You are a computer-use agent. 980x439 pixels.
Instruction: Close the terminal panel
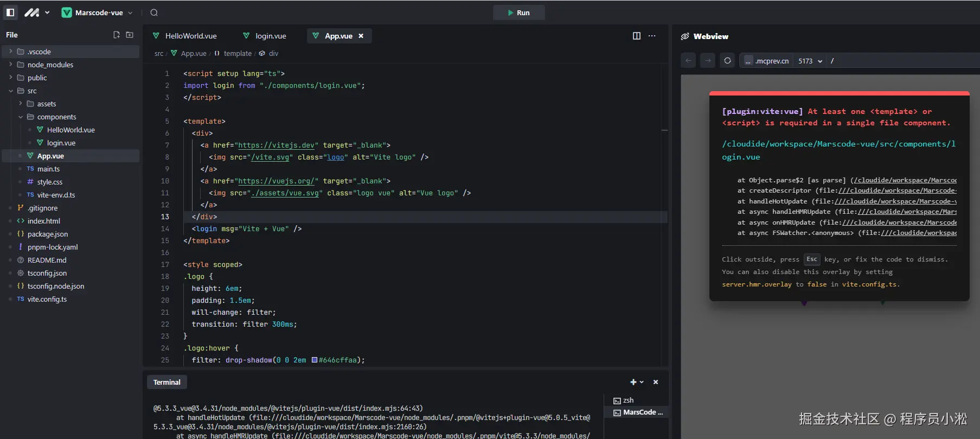click(x=656, y=382)
